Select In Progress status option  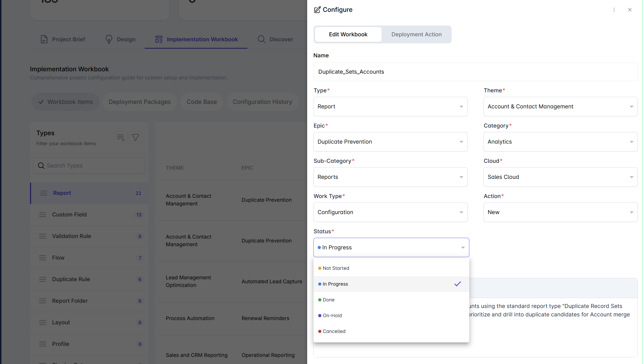pyautogui.click(x=391, y=284)
